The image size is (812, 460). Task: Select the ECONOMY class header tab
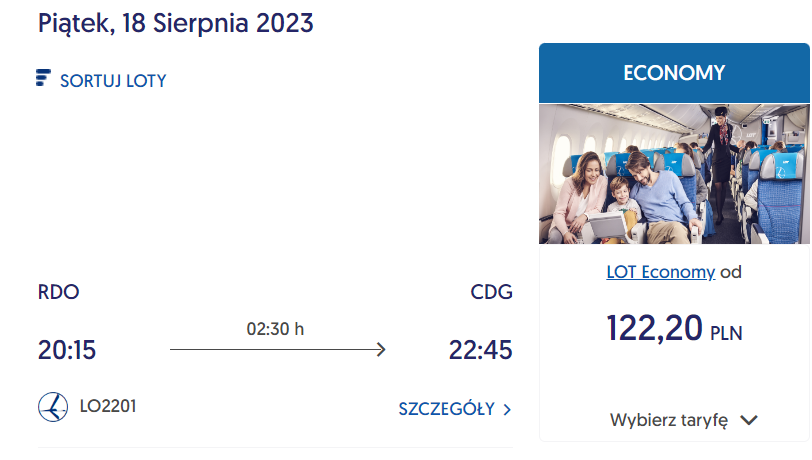point(674,73)
